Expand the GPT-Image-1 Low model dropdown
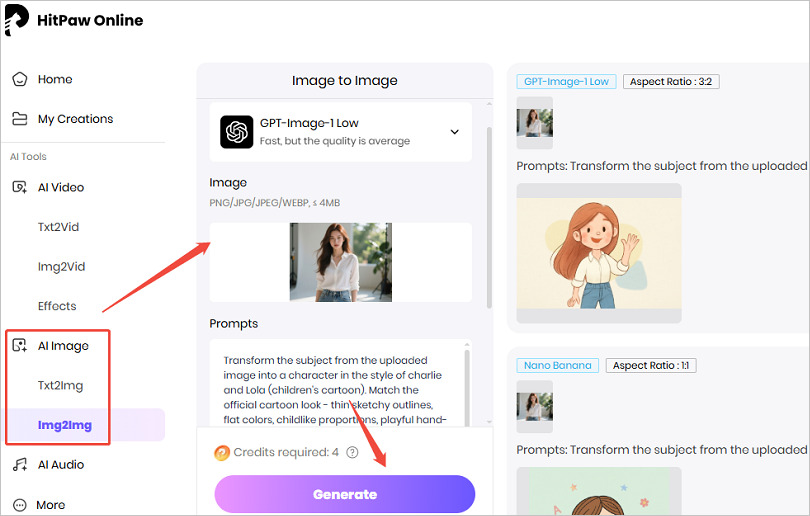The width and height of the screenshot is (810, 516). point(340,132)
